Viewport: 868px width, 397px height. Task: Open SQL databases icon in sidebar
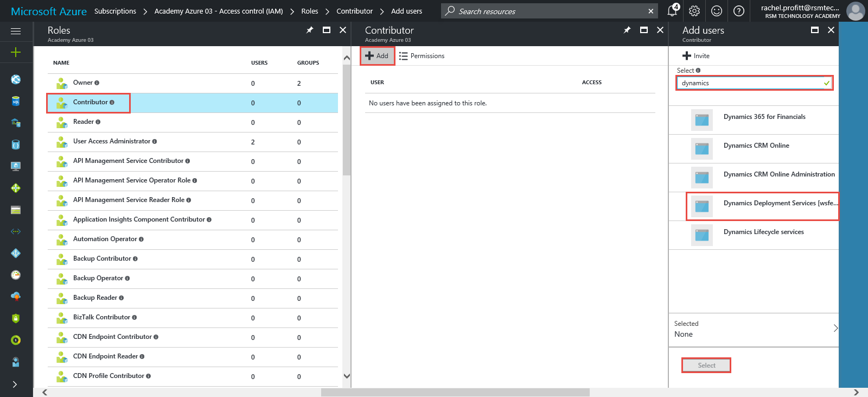click(x=16, y=101)
